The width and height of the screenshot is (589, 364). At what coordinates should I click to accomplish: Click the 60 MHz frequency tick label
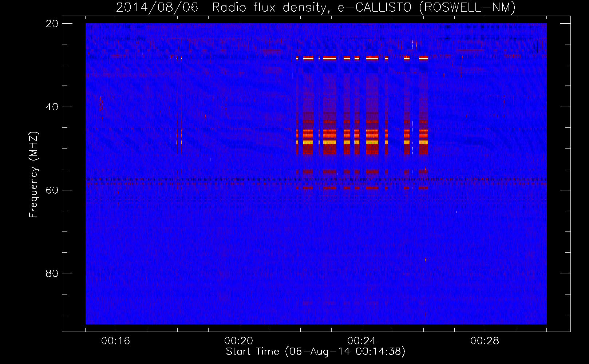pyautogui.click(x=52, y=190)
